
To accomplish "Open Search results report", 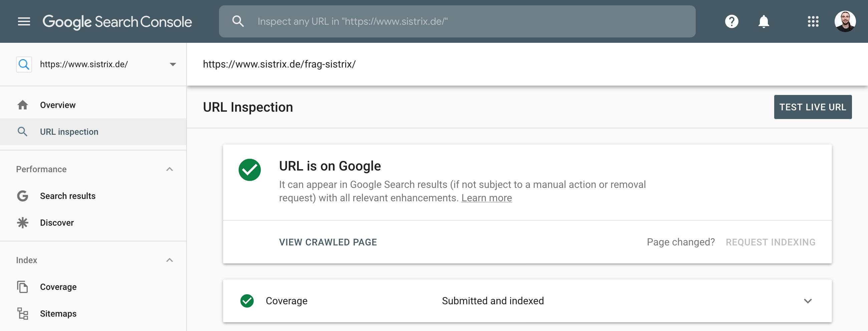I will (x=93, y=196).
